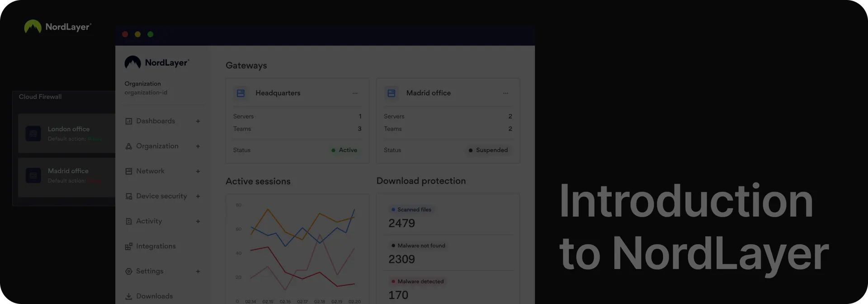The image size is (868, 304).
Task: Click the Suspended status badge
Action: (488, 150)
